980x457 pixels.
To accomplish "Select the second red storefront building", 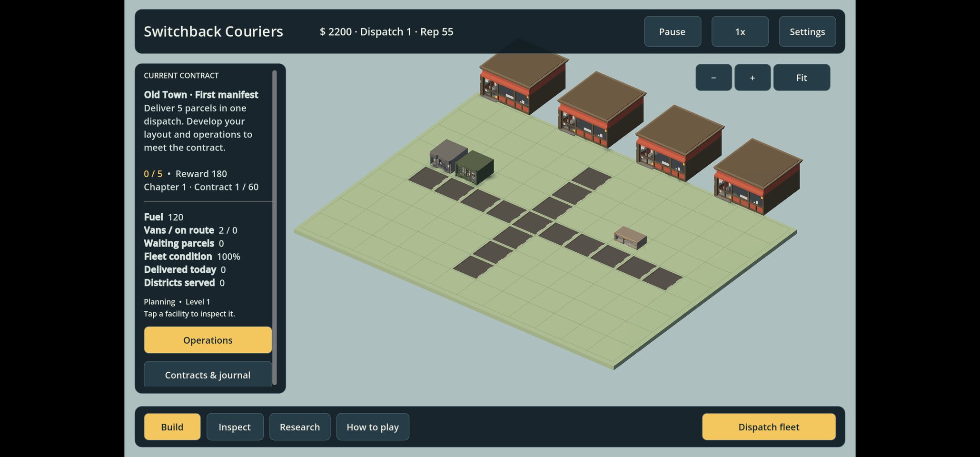I will coord(602,109).
